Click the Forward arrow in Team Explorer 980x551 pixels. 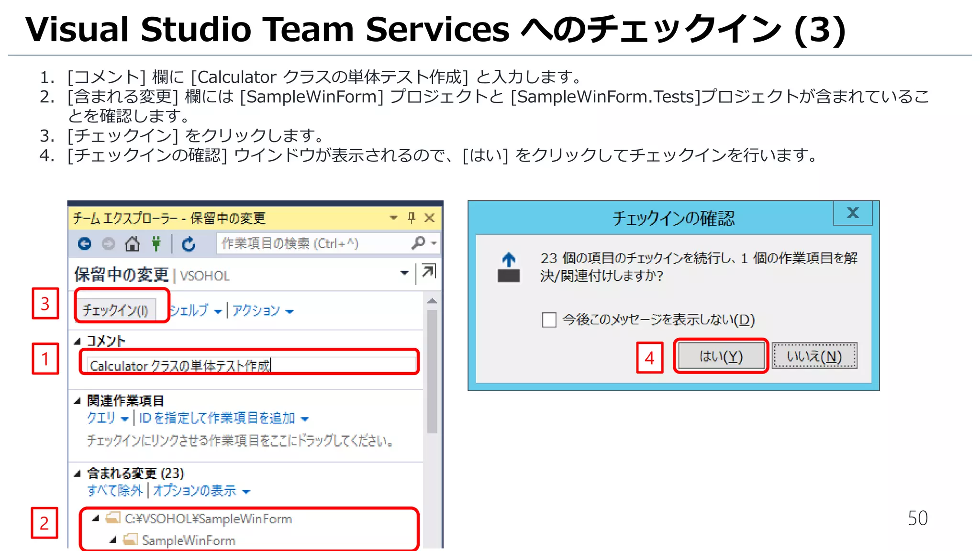[109, 244]
